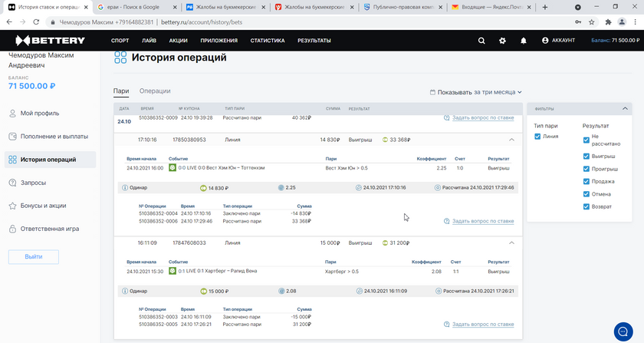Open the chat support bubble
The width and height of the screenshot is (644, 343).
coord(623,331)
